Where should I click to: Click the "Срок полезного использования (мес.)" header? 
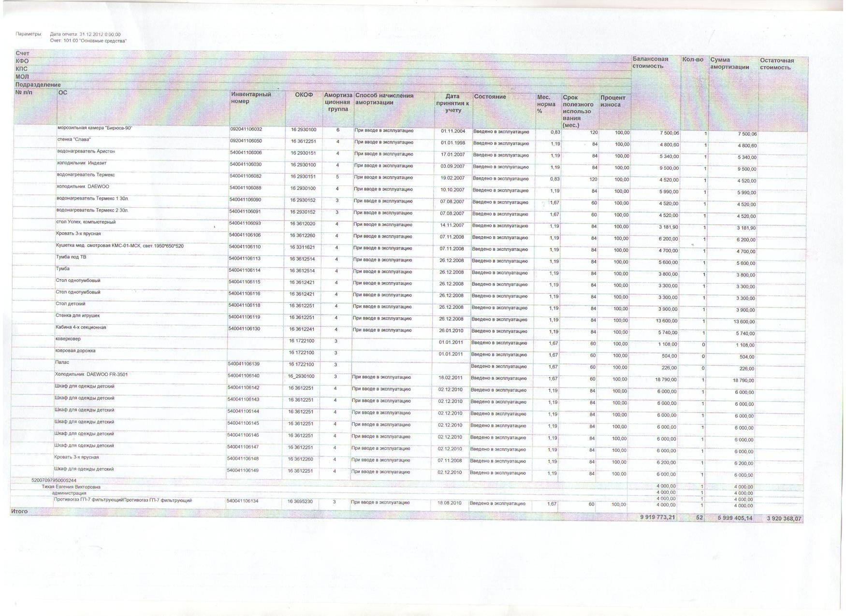[578, 111]
